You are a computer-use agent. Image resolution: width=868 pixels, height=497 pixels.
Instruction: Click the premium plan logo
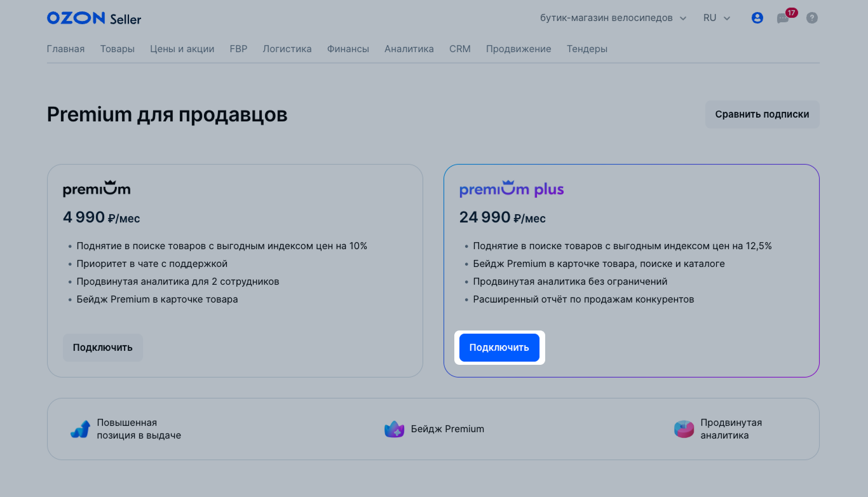pos(97,189)
